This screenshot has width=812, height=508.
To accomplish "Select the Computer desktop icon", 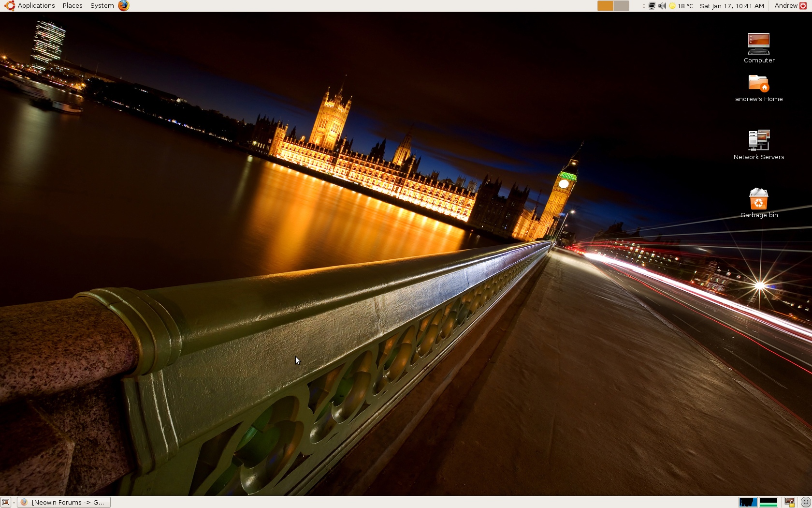I will (759, 48).
